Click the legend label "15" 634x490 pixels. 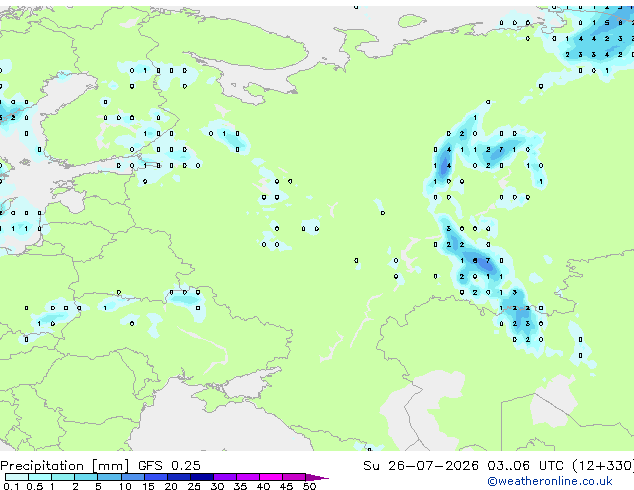(148, 486)
